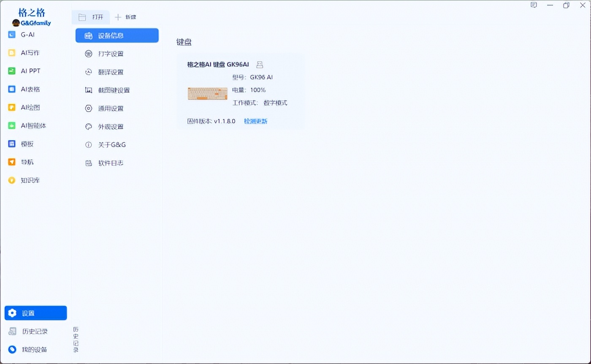Image resolution: width=591 pixels, height=364 pixels.
Task: Click the 外观设置 palette icon
Action: [88, 126]
